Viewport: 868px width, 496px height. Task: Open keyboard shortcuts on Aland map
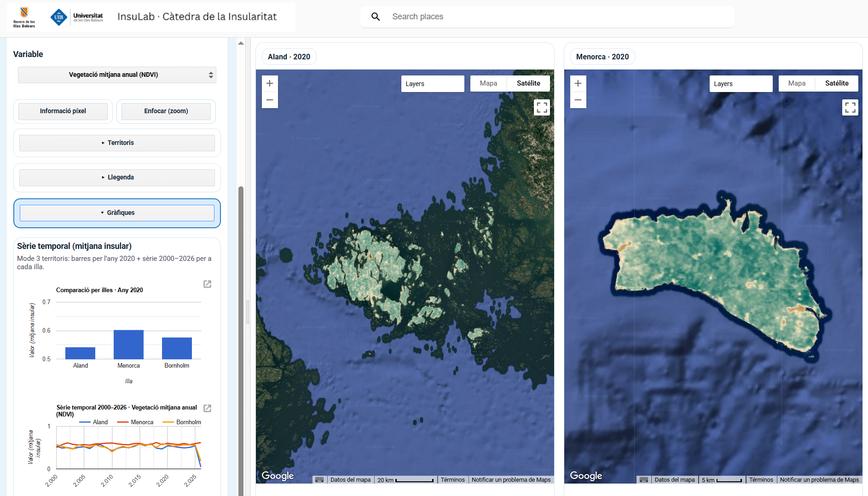pyautogui.click(x=319, y=479)
